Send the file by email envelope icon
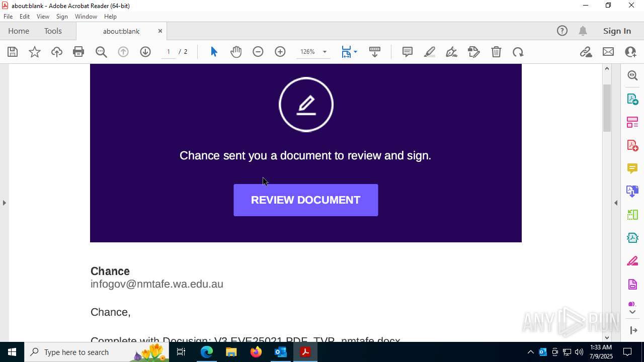The width and height of the screenshot is (644, 362). tap(608, 52)
